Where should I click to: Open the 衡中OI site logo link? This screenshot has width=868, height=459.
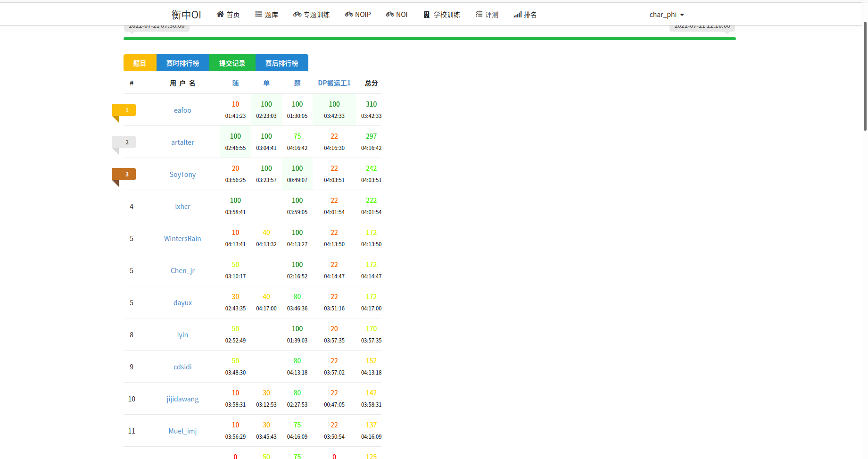coord(186,15)
